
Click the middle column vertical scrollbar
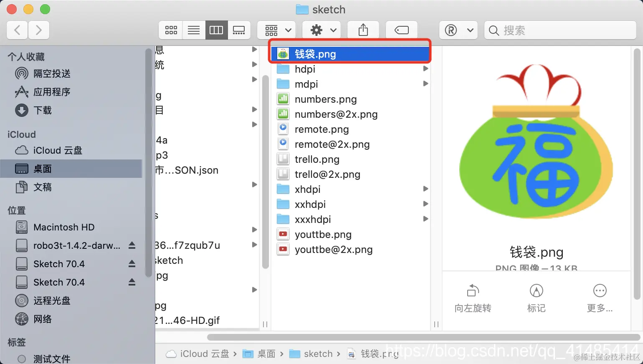coord(265,172)
